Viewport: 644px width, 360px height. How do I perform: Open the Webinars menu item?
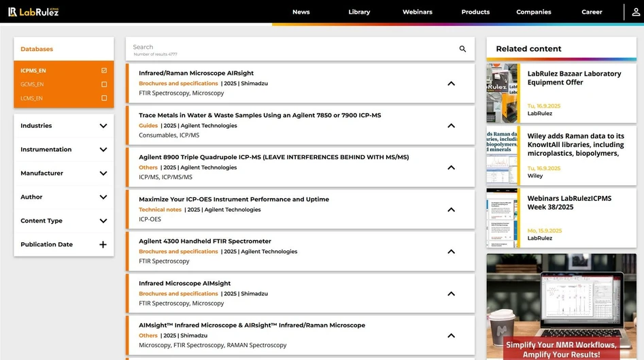click(417, 12)
